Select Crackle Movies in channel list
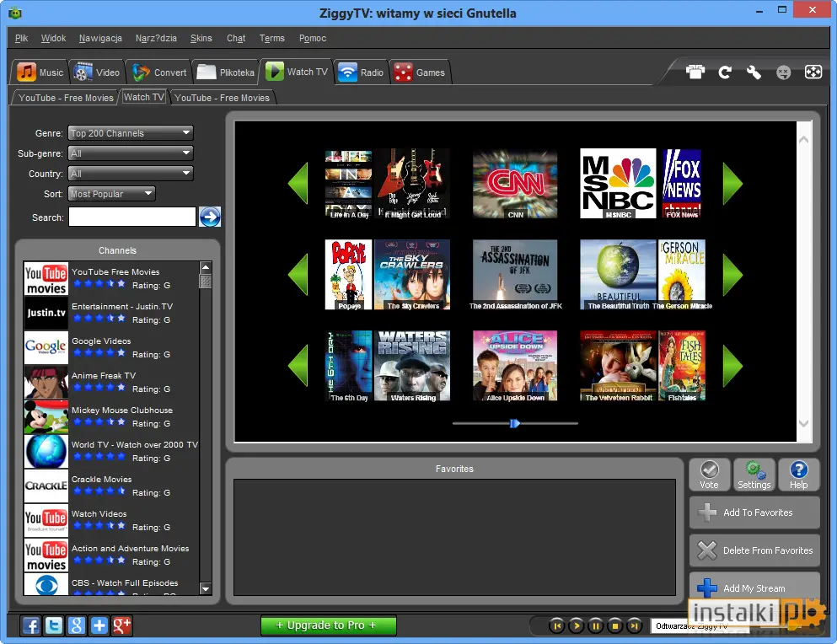The width and height of the screenshot is (837, 644). (111, 486)
